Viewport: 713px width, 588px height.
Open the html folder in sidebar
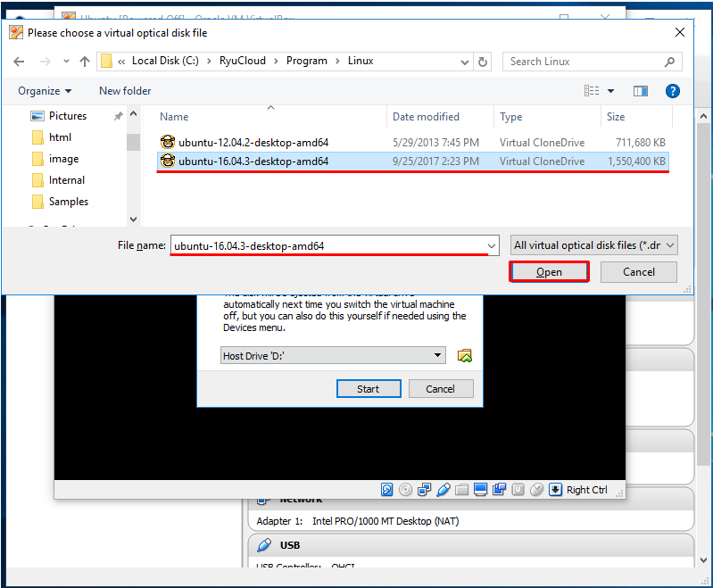(60, 137)
